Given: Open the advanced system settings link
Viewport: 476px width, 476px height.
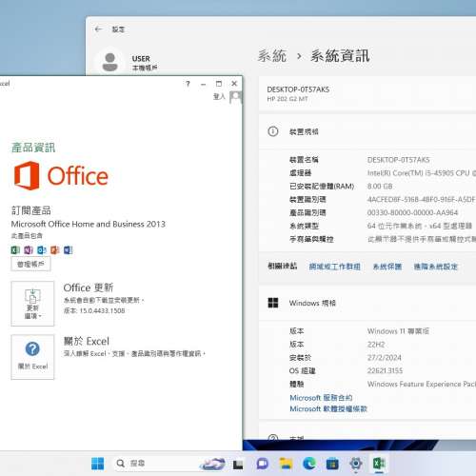Looking at the screenshot, I should pyautogui.click(x=436, y=267).
